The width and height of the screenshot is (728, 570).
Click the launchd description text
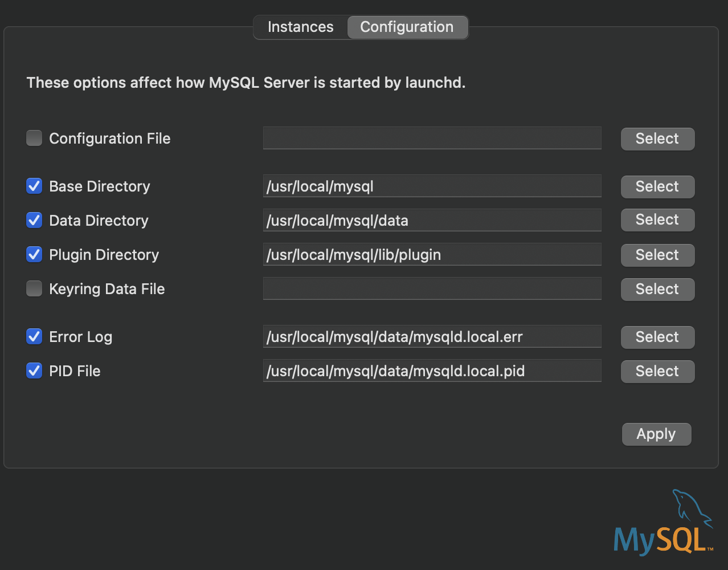tap(246, 83)
